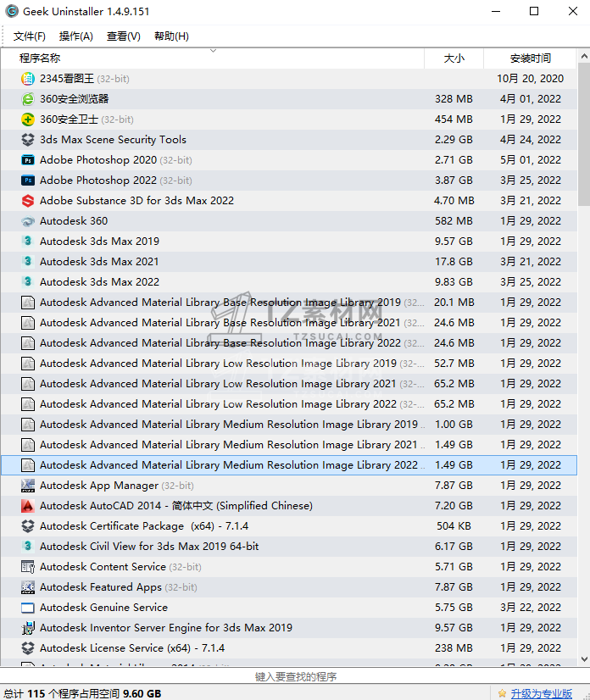Click icon of Medium Resolution Image Library 2022

click(x=28, y=465)
